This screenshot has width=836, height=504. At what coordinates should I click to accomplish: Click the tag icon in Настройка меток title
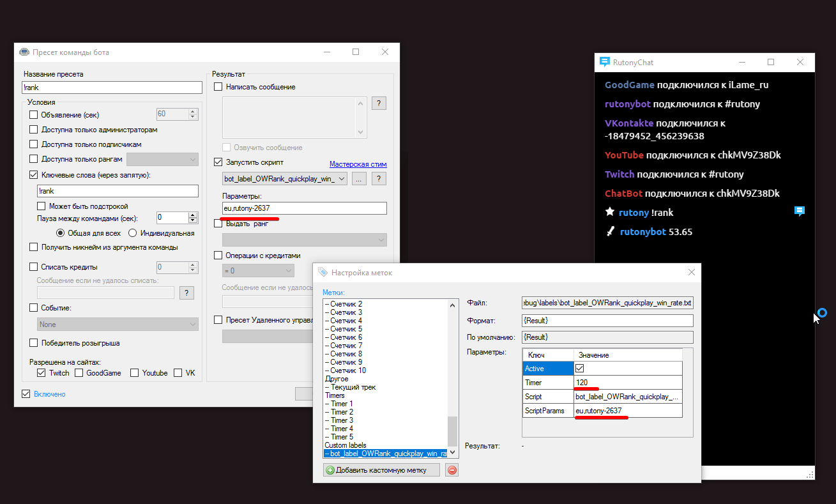(323, 272)
